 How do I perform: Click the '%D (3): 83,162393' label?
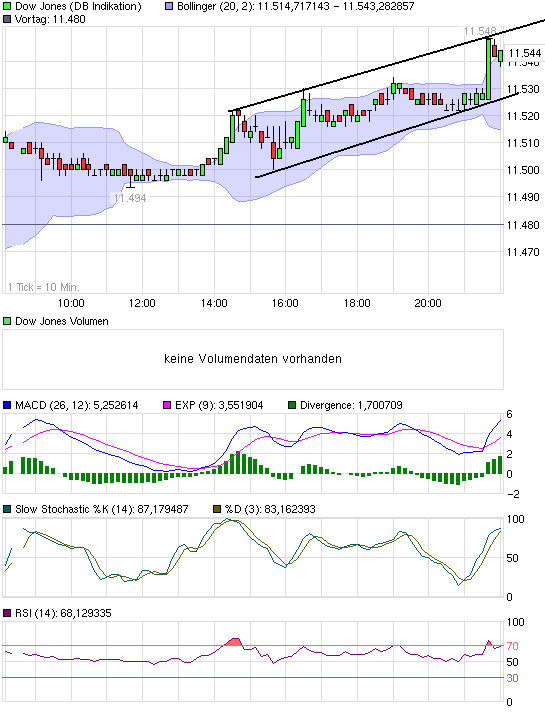coord(270,510)
